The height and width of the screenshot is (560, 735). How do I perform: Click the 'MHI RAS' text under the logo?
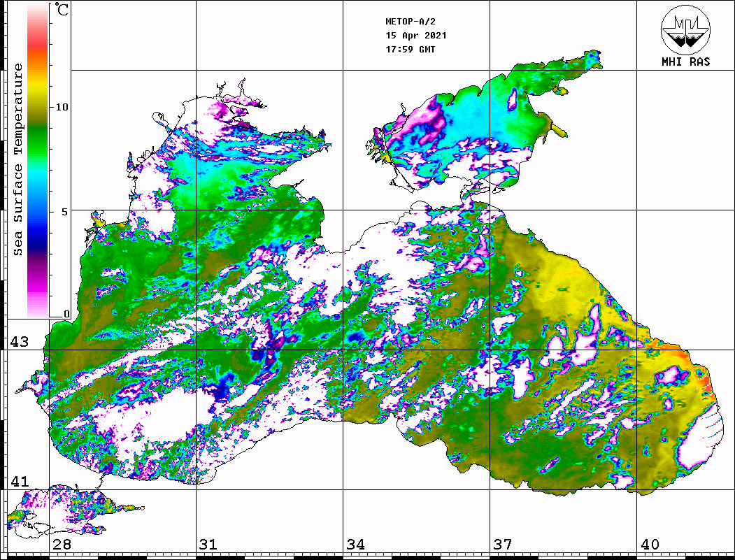coord(685,62)
